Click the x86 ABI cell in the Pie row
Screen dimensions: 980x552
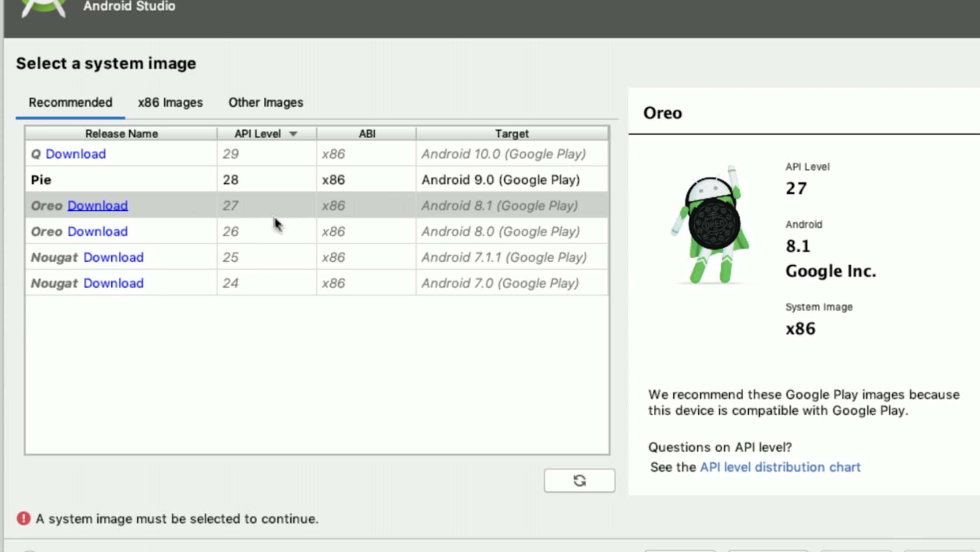click(366, 180)
